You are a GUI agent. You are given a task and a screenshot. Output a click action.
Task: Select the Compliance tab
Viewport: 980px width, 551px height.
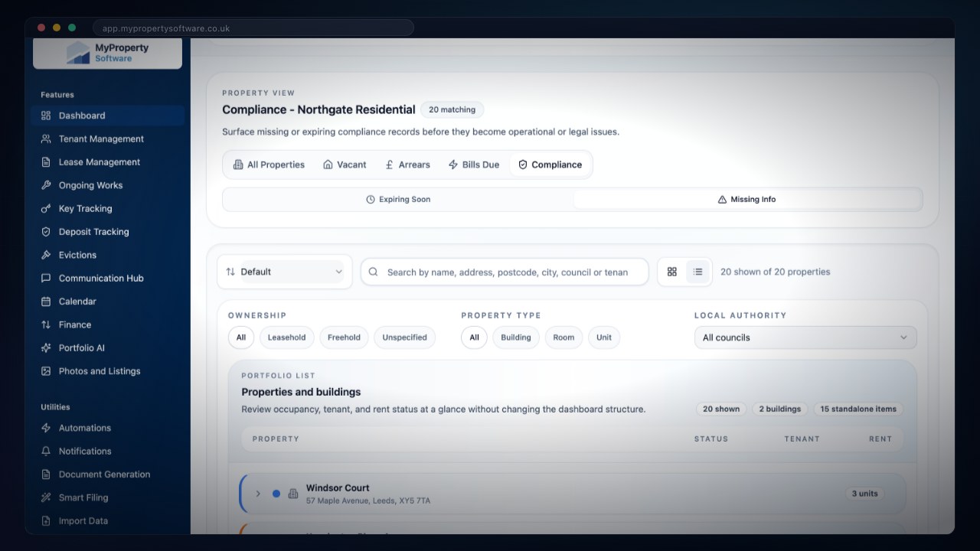pos(550,165)
